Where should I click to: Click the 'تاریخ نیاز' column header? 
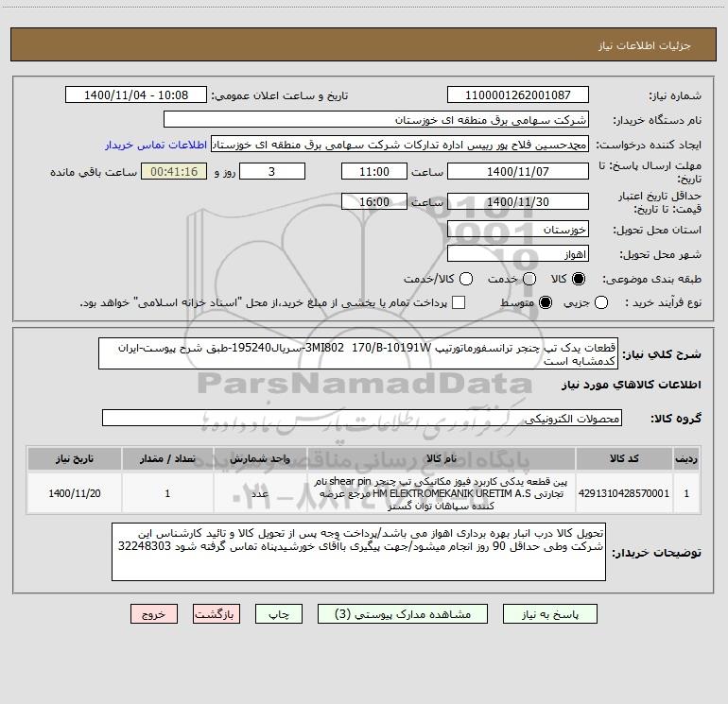pos(75,459)
